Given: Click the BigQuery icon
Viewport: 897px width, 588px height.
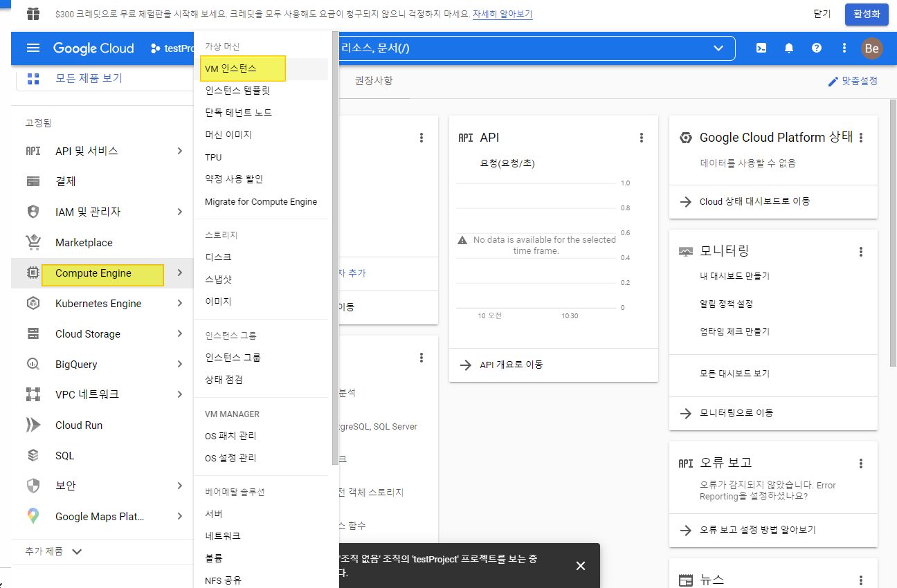Looking at the screenshot, I should pyautogui.click(x=33, y=364).
